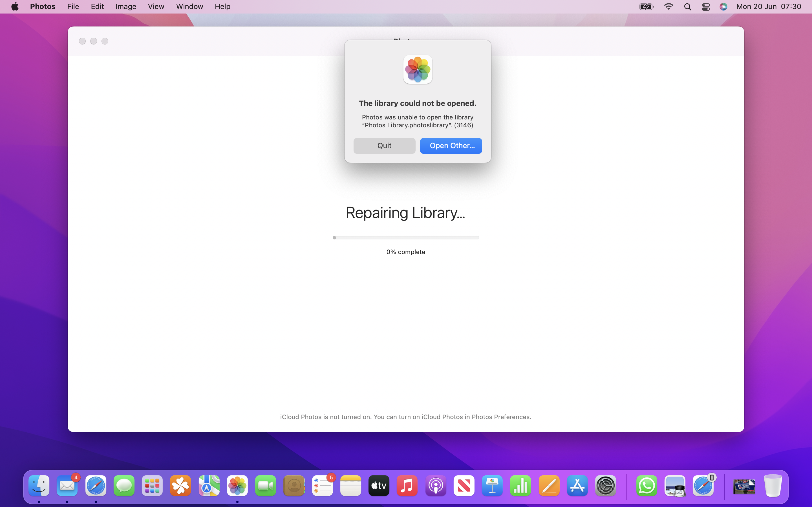This screenshot has width=812, height=507.
Task: Open the Trash in the Dock
Action: (773, 486)
